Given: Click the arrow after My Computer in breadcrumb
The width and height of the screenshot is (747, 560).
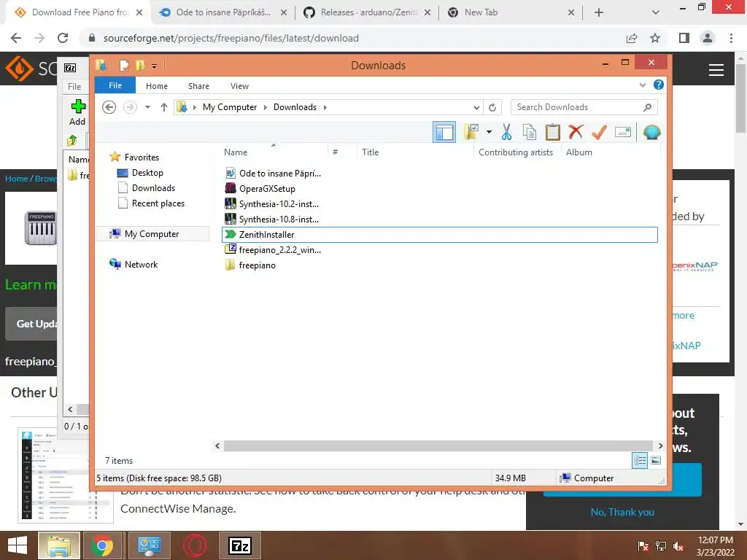Looking at the screenshot, I should click(x=266, y=107).
